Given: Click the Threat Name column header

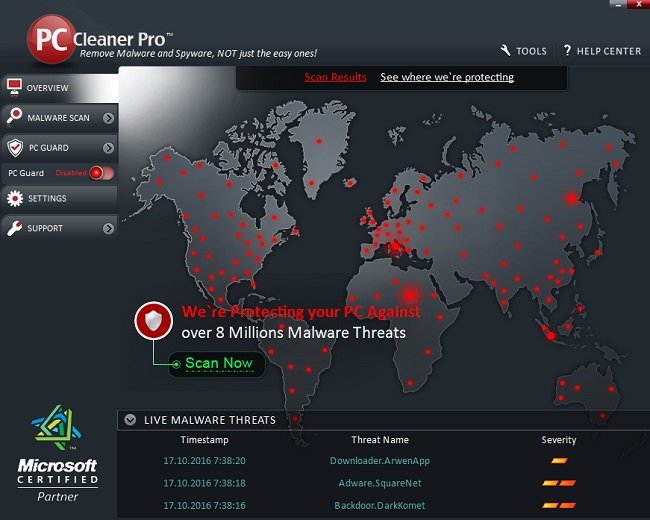Looking at the screenshot, I should click(x=380, y=440).
